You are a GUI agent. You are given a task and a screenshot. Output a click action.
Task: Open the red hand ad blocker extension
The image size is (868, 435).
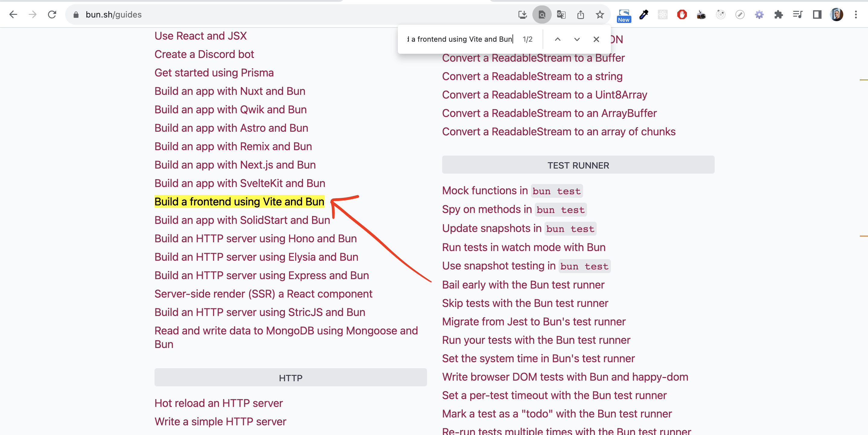[x=682, y=14]
